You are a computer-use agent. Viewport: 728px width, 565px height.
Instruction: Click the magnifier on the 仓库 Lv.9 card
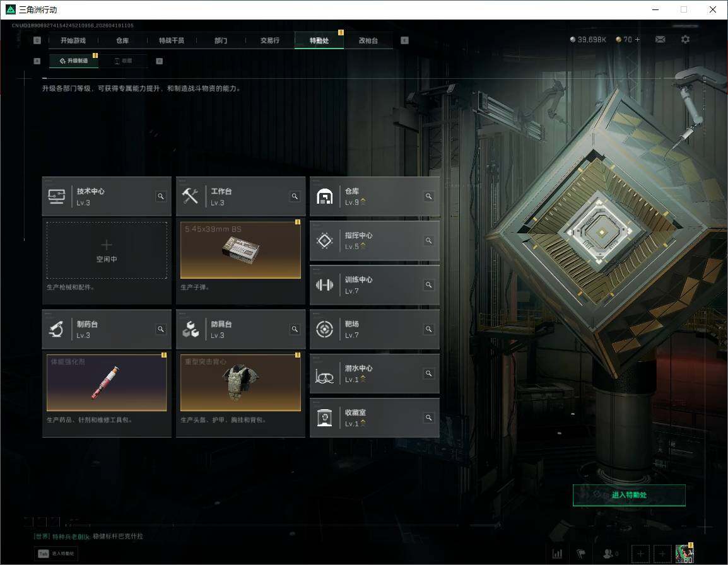(x=428, y=196)
